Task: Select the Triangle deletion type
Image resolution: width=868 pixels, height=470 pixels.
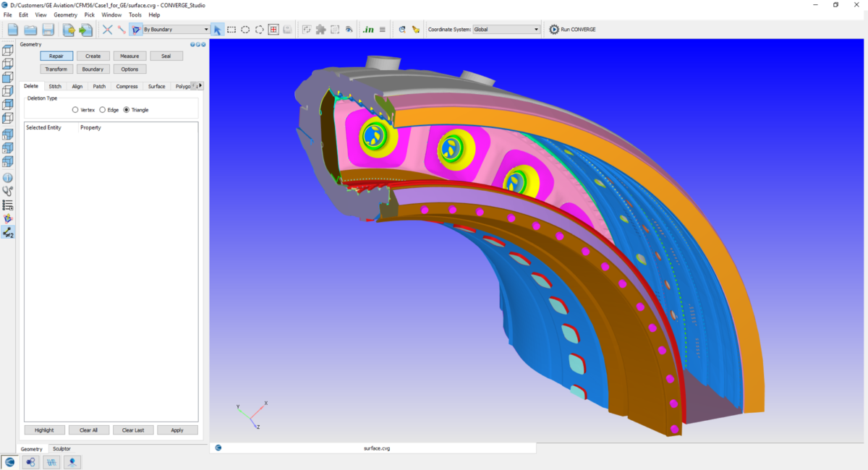Action: 127,110
